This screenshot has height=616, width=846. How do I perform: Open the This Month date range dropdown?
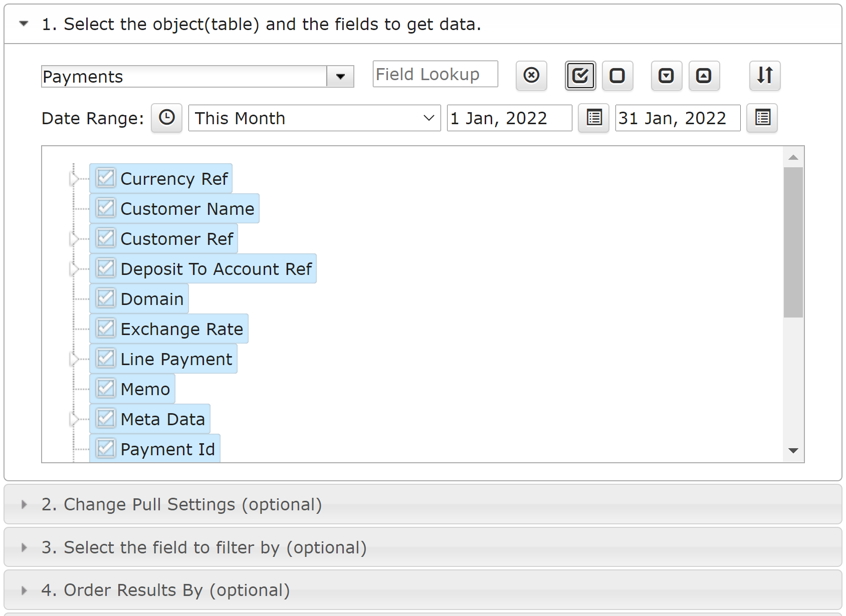[314, 118]
